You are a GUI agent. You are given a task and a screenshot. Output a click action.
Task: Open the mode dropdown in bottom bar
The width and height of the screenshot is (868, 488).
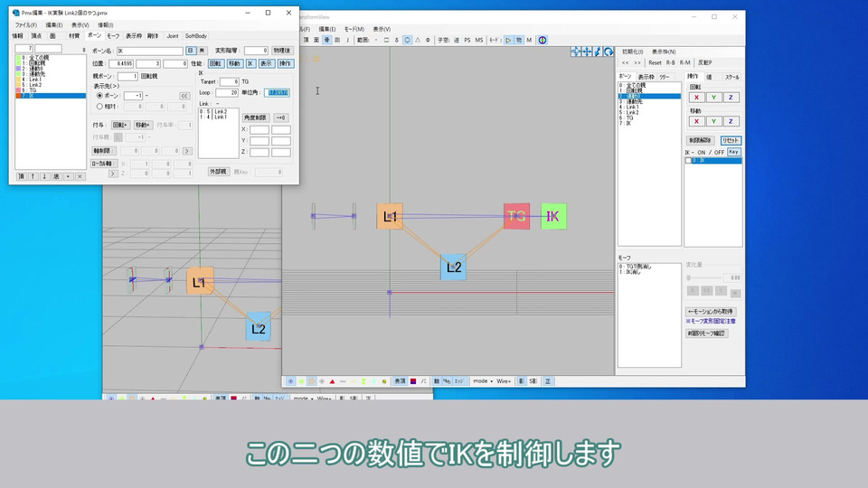[483, 381]
